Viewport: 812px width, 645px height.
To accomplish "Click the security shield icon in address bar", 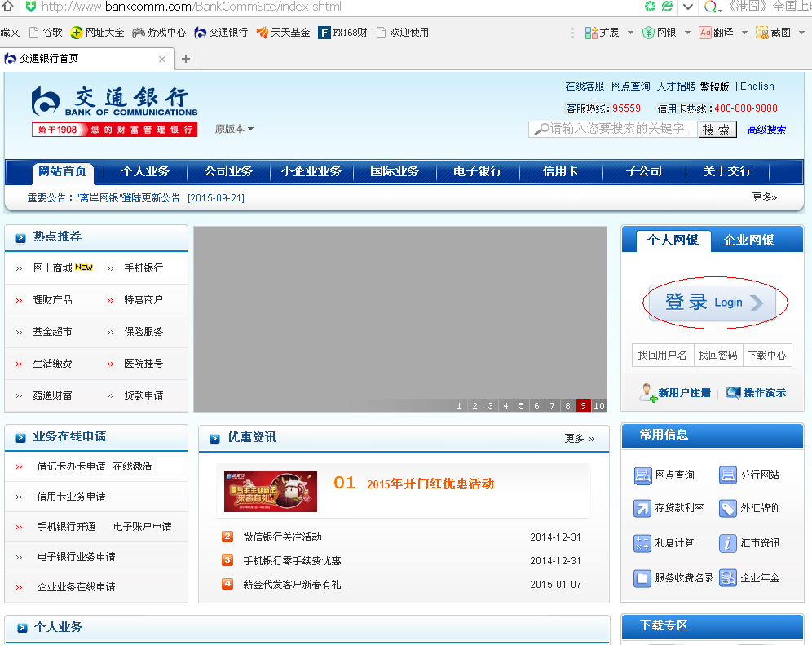I will pos(31,7).
